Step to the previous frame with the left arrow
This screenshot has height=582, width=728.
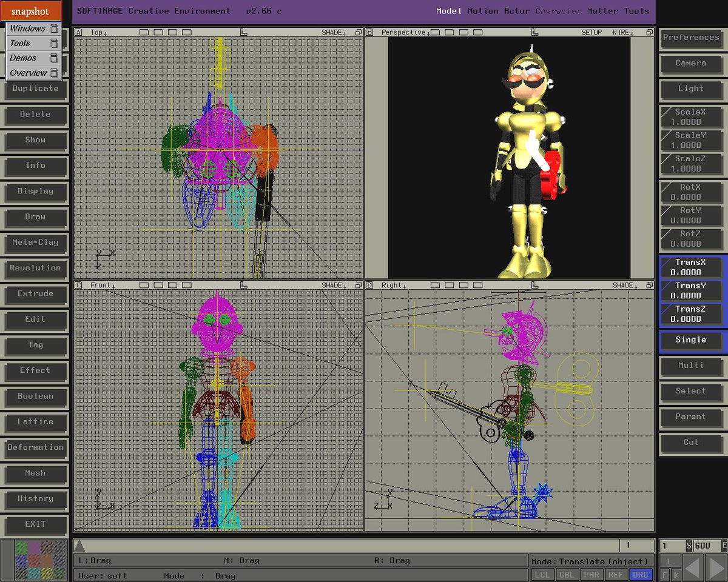[x=693, y=569]
